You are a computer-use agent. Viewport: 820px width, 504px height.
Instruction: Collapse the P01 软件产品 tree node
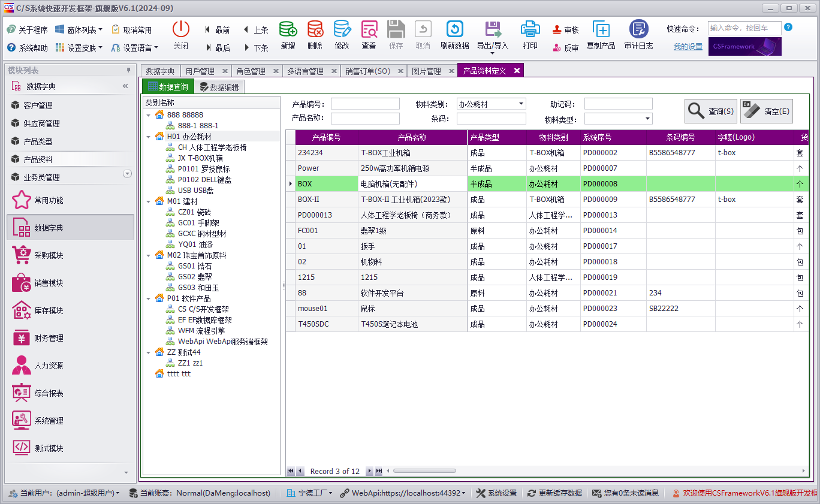148,298
